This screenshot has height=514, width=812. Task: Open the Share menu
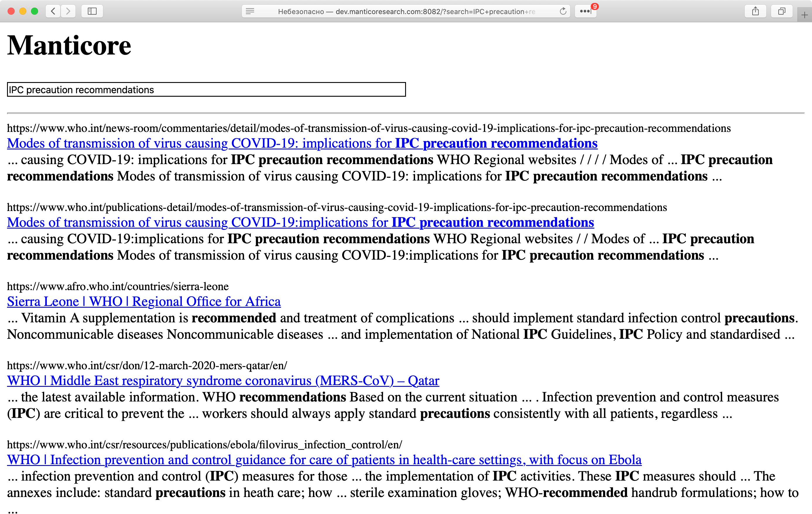[x=755, y=11]
